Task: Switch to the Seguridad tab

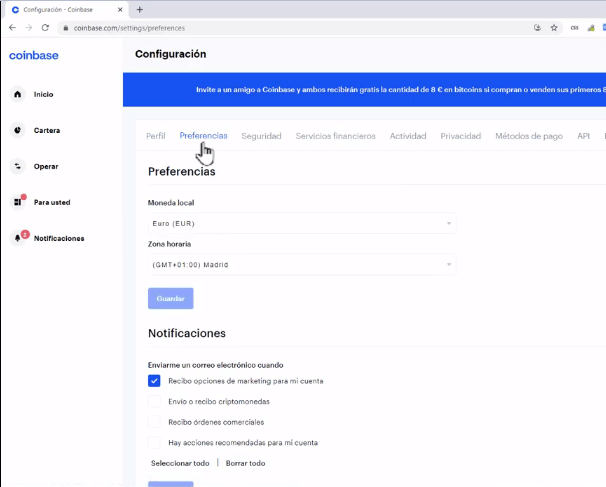Action: [x=261, y=136]
